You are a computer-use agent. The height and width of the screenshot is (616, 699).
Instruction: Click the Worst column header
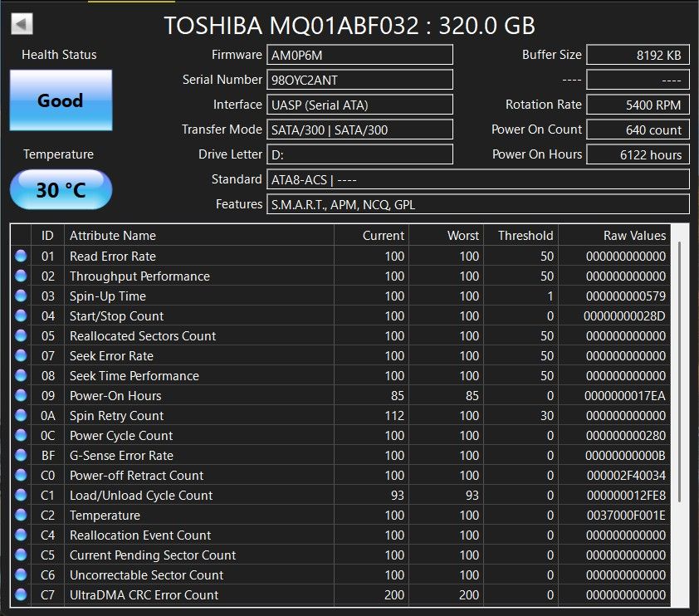point(447,235)
